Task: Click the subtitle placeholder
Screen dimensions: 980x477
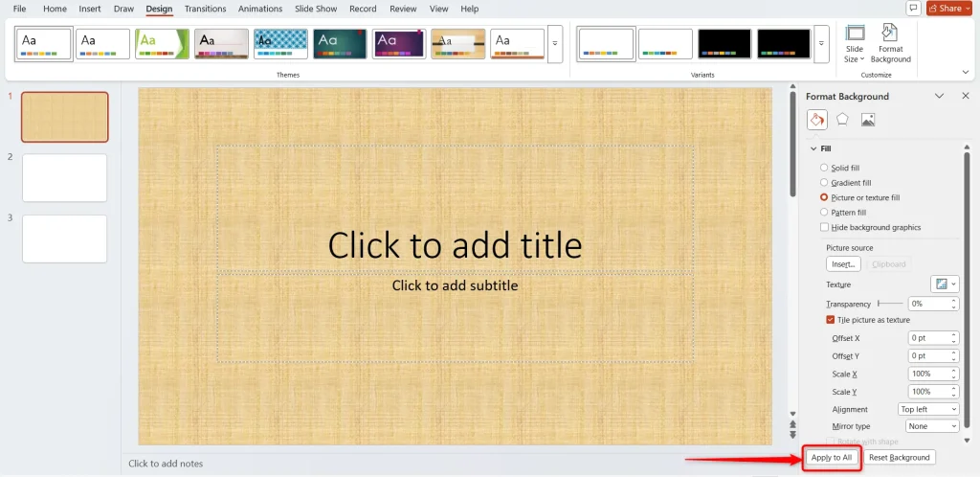Action: [x=455, y=318]
